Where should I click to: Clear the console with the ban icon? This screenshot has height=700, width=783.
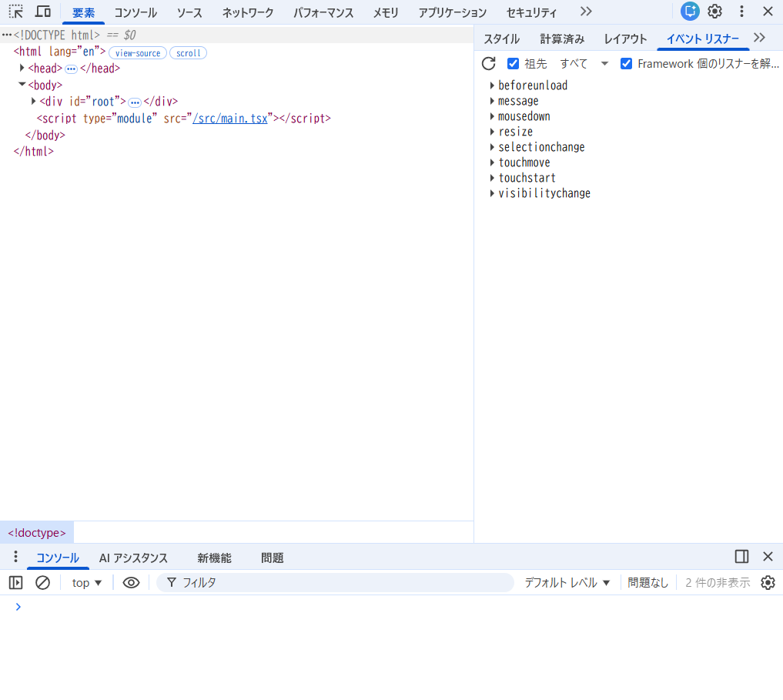43,583
